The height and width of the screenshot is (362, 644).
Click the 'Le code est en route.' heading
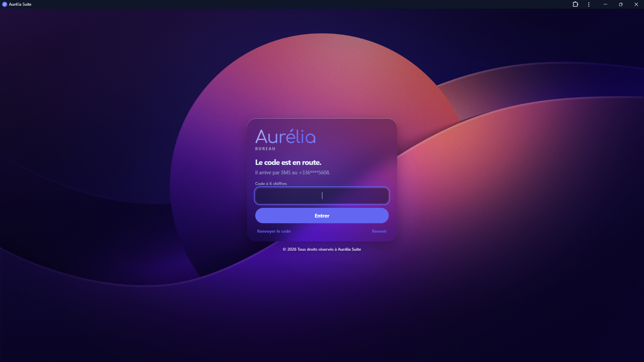[288, 163]
